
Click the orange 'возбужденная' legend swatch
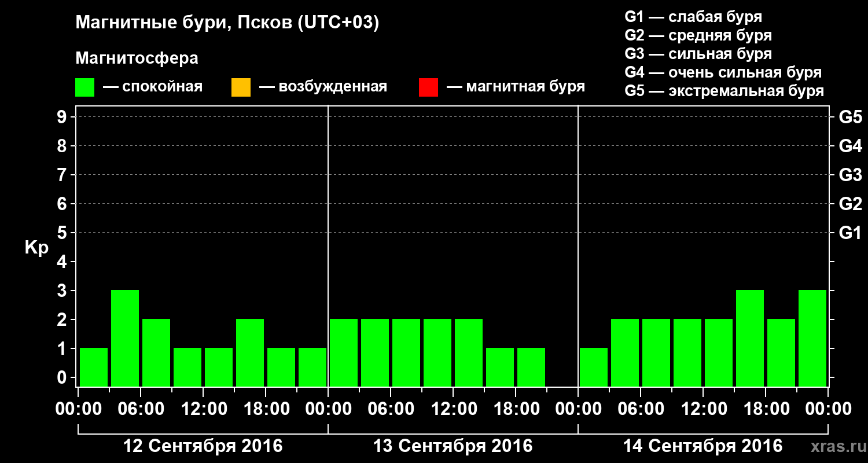pyautogui.click(x=241, y=87)
